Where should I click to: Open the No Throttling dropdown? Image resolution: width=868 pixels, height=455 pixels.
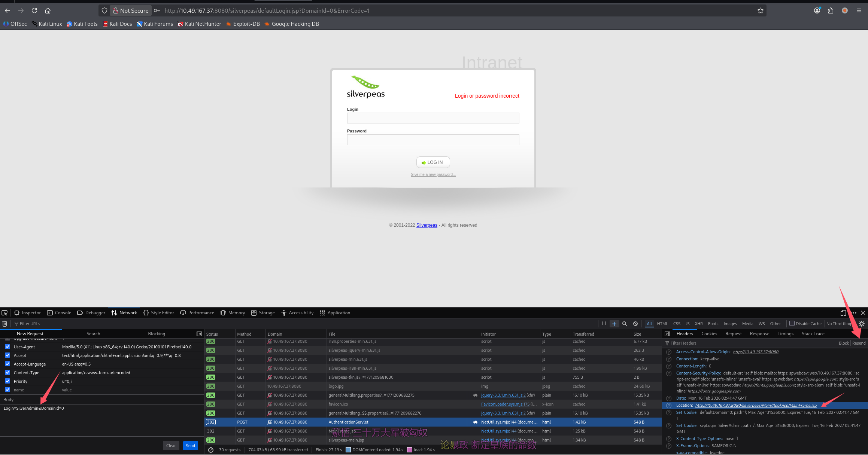point(839,324)
